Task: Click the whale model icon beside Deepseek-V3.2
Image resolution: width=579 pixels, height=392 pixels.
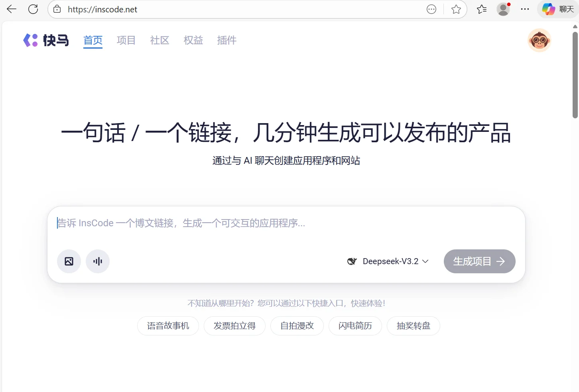Action: coord(352,261)
